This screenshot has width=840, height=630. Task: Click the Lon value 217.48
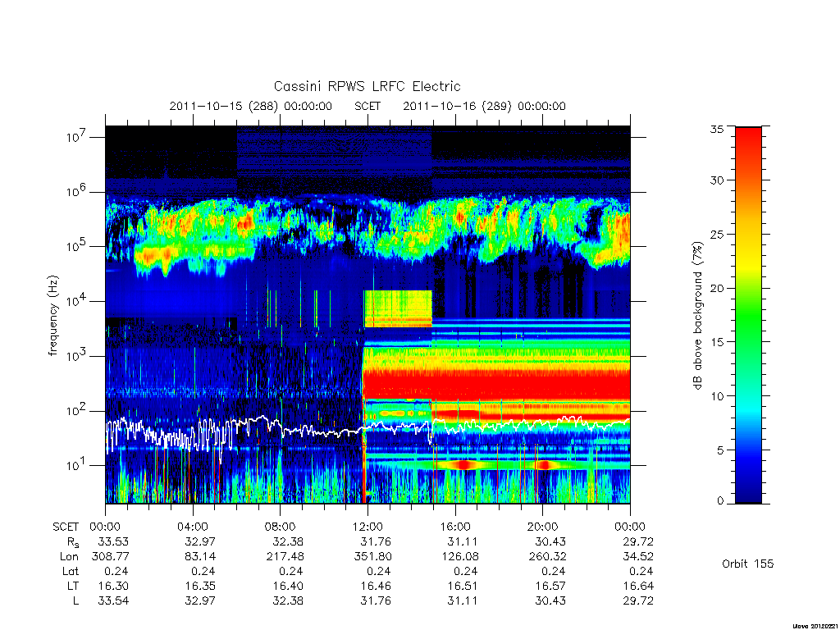click(x=285, y=557)
